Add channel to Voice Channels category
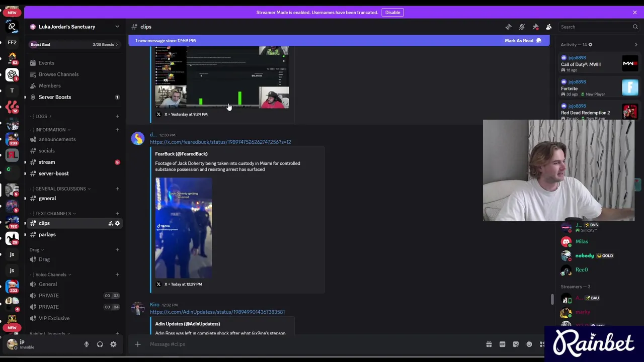The width and height of the screenshot is (644, 362). (117, 275)
